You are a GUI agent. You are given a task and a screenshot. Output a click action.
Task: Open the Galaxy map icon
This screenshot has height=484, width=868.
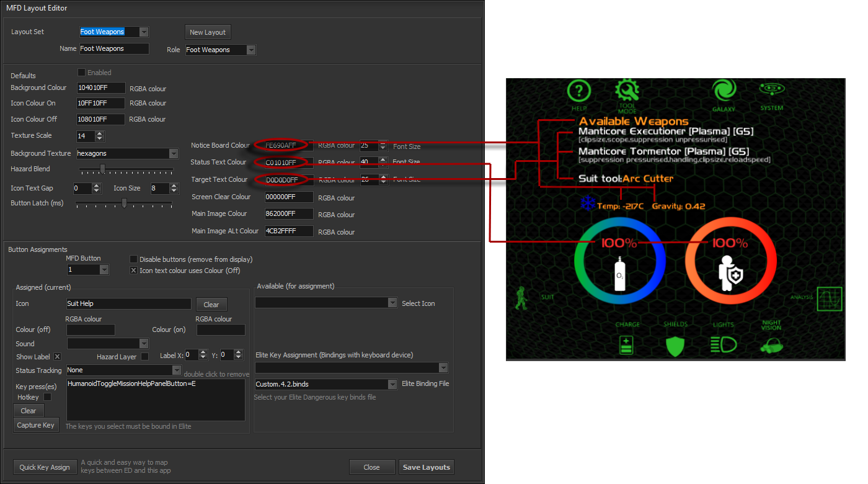[723, 91]
